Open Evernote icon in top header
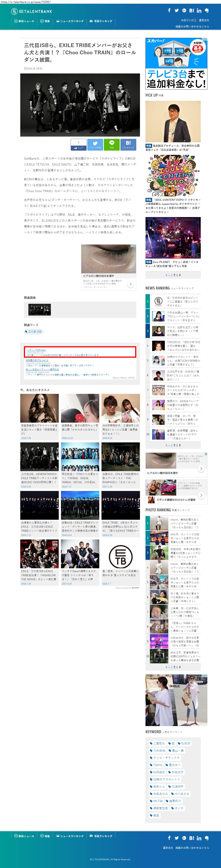Image resolution: width=221 pixels, height=868 pixels. pos(206,11)
